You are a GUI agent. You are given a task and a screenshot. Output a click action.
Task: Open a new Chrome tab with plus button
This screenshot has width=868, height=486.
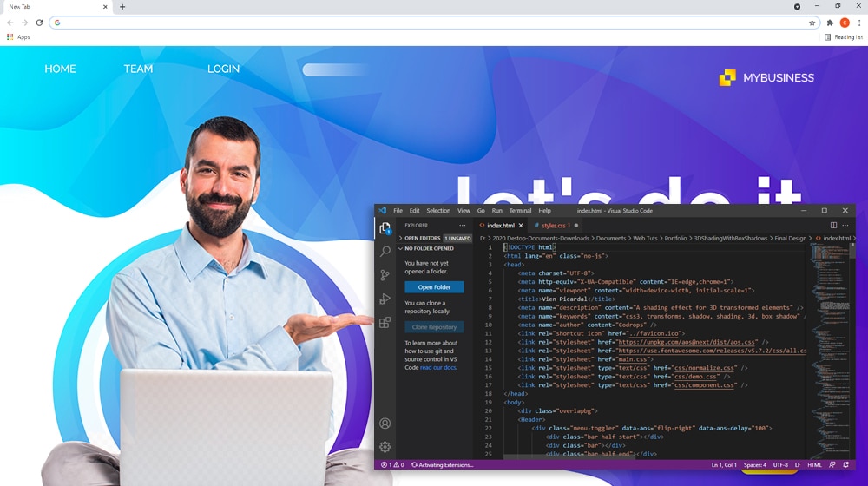pos(122,7)
